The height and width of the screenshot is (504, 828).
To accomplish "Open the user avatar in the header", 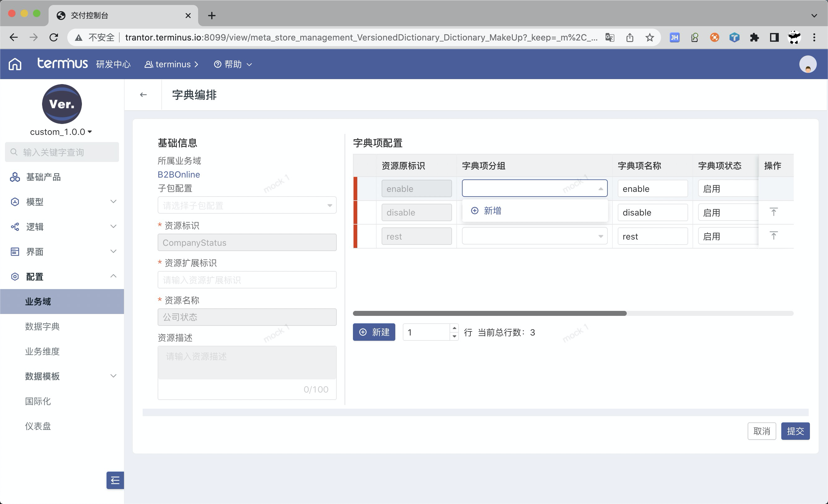I will point(808,64).
